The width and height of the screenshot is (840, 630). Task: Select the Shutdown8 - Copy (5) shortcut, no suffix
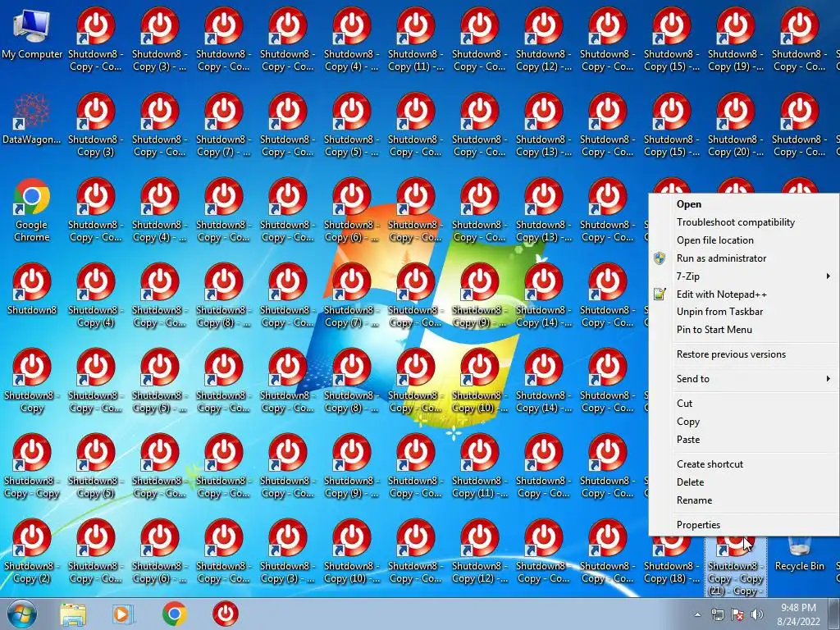(95, 466)
